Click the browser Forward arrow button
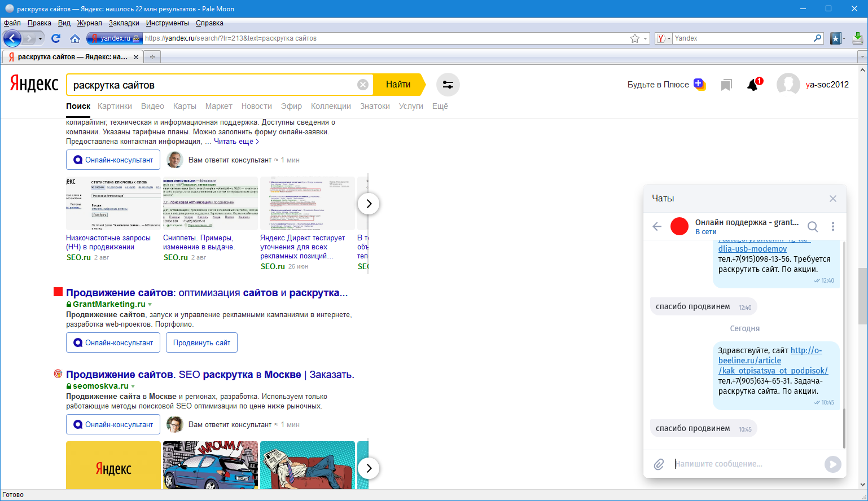Viewport: 868px width, 501px height. point(29,38)
